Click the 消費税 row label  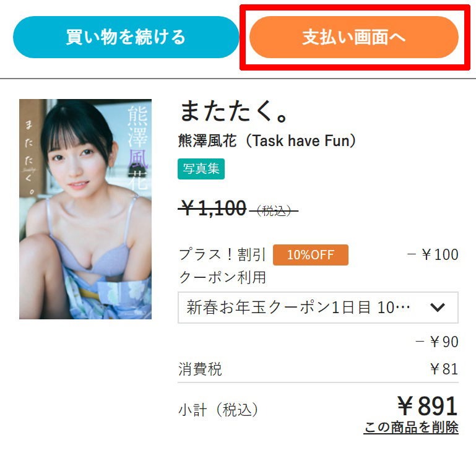tap(200, 369)
